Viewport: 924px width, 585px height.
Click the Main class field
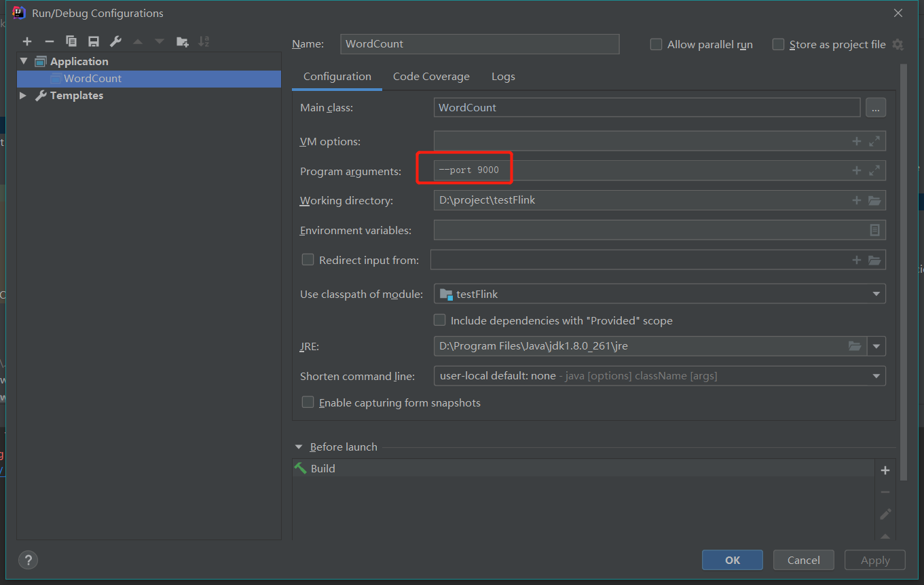click(647, 107)
